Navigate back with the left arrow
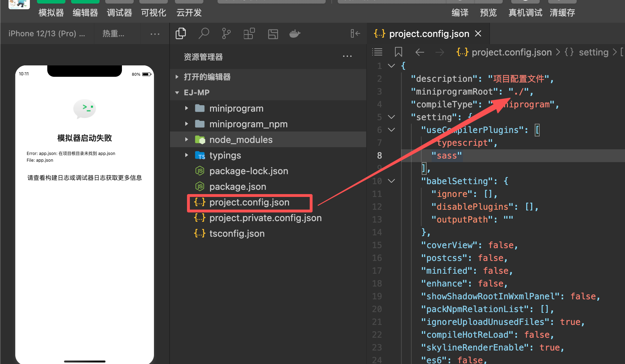The image size is (625, 364). (420, 53)
